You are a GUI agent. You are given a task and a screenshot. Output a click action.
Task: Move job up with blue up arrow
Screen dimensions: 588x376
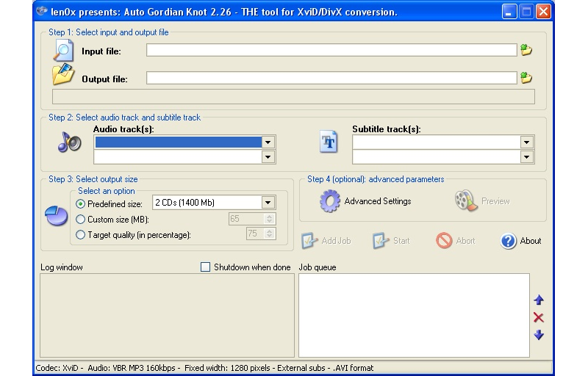click(539, 300)
